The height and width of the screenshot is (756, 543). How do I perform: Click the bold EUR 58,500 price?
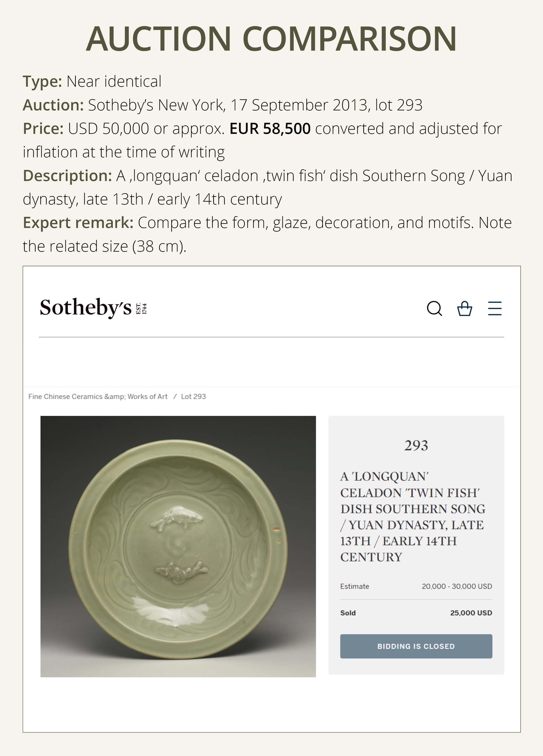point(270,129)
